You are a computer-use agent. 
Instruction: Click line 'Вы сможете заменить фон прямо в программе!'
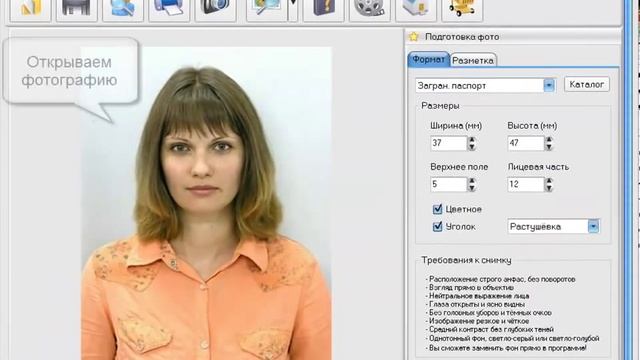pyautogui.click(x=507, y=348)
